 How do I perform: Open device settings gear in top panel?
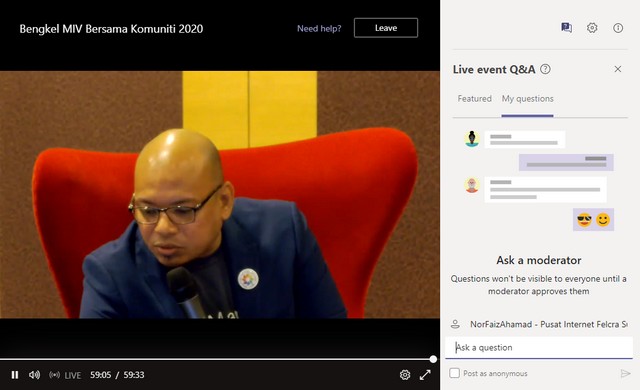tap(592, 28)
